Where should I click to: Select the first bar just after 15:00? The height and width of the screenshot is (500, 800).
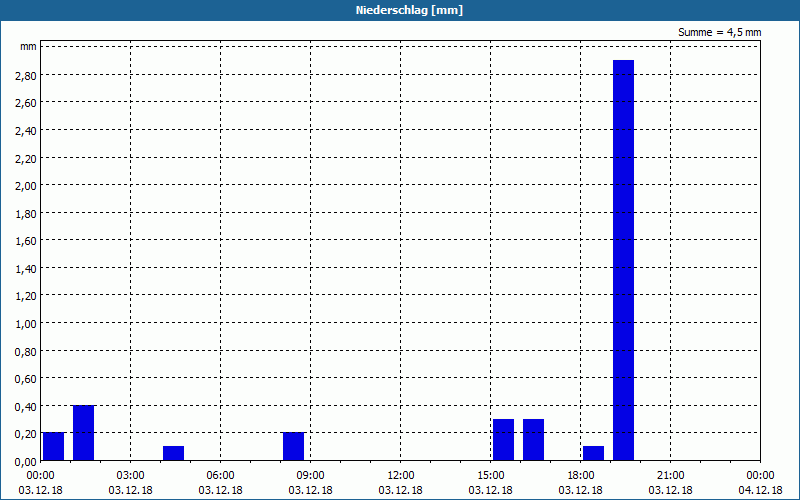pos(504,440)
